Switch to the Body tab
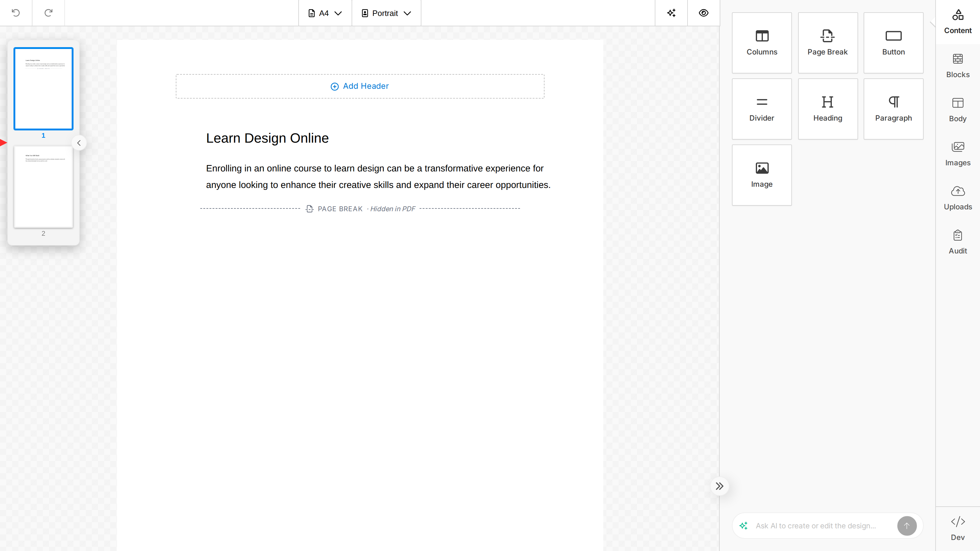 pyautogui.click(x=958, y=110)
